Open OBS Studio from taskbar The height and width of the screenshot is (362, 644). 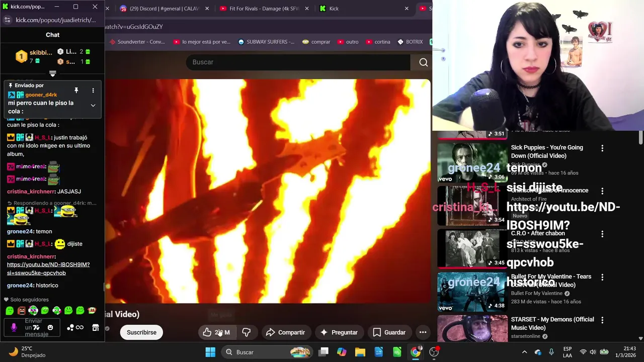pyautogui.click(x=434, y=352)
